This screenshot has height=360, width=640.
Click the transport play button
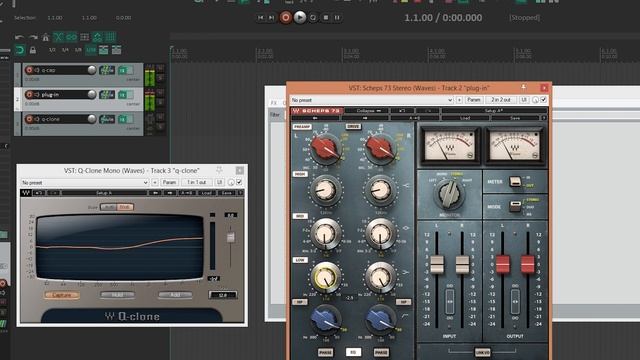pyautogui.click(x=300, y=18)
